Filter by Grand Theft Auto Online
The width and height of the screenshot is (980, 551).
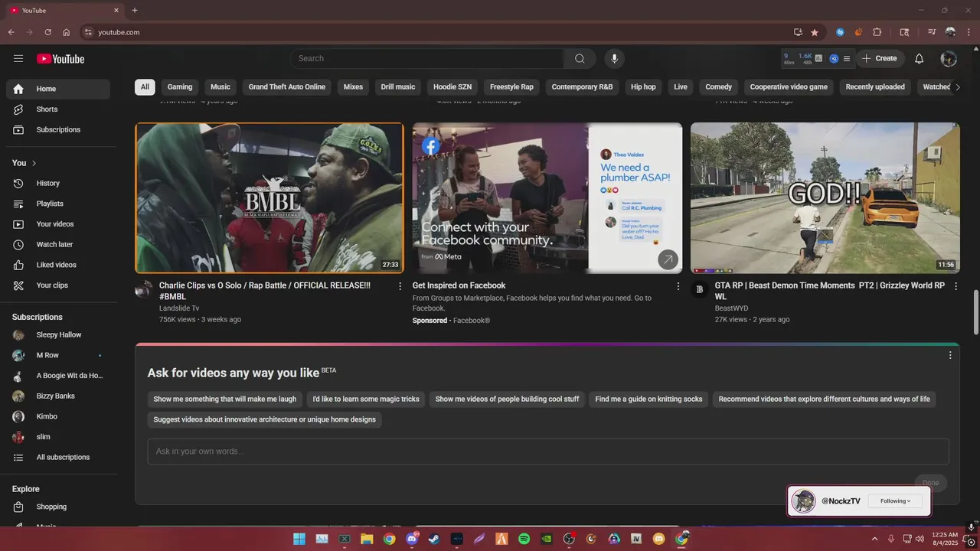pos(287,87)
